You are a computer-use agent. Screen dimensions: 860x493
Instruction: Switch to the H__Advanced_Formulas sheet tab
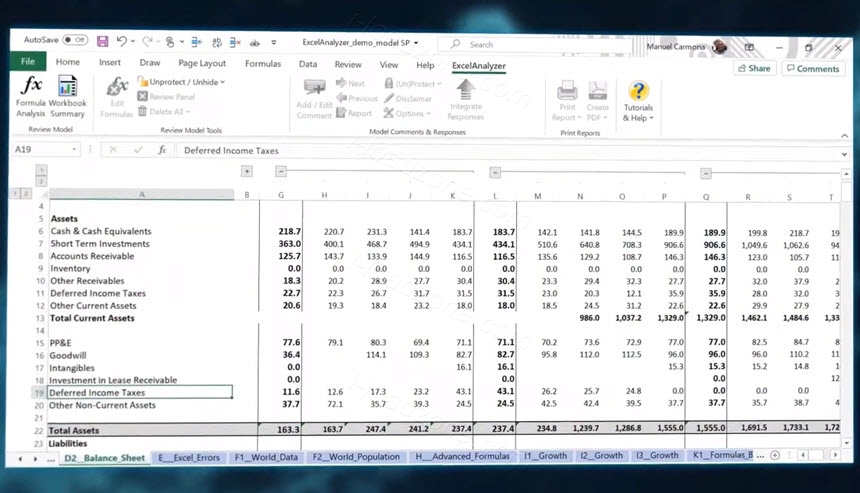[x=462, y=456]
